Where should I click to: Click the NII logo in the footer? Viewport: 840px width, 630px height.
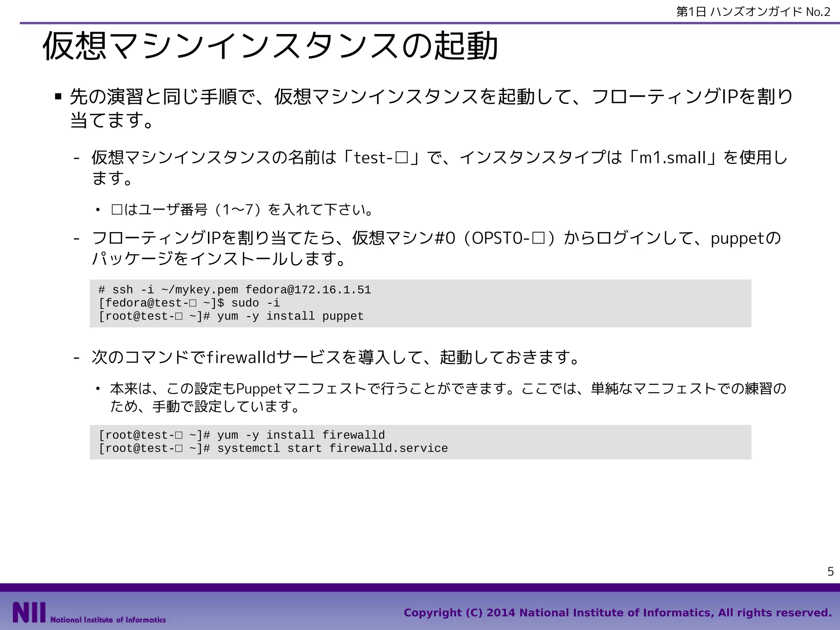pos(29,613)
